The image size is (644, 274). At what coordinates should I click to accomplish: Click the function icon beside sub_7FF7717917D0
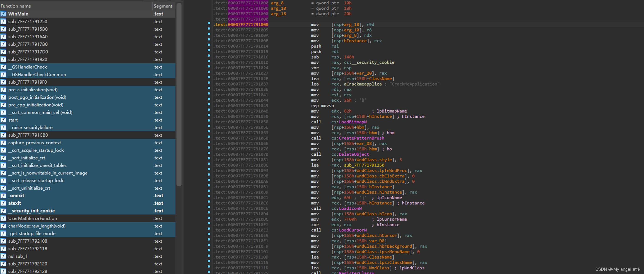pyautogui.click(x=3, y=52)
